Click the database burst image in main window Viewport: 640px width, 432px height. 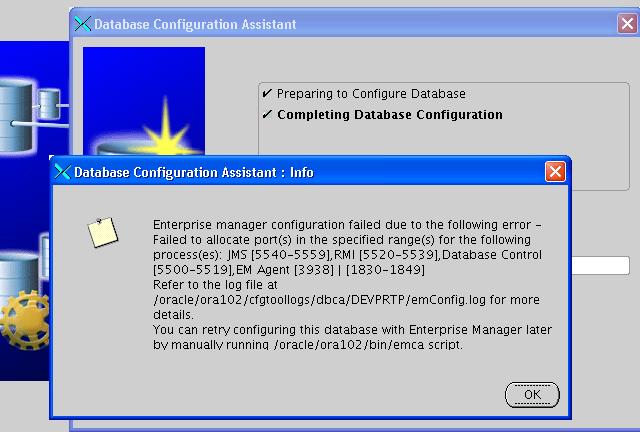[x=144, y=101]
